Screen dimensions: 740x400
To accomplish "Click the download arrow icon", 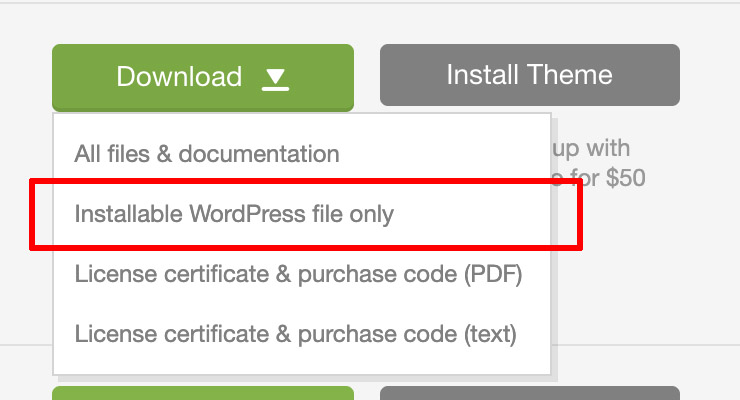I will [x=275, y=79].
